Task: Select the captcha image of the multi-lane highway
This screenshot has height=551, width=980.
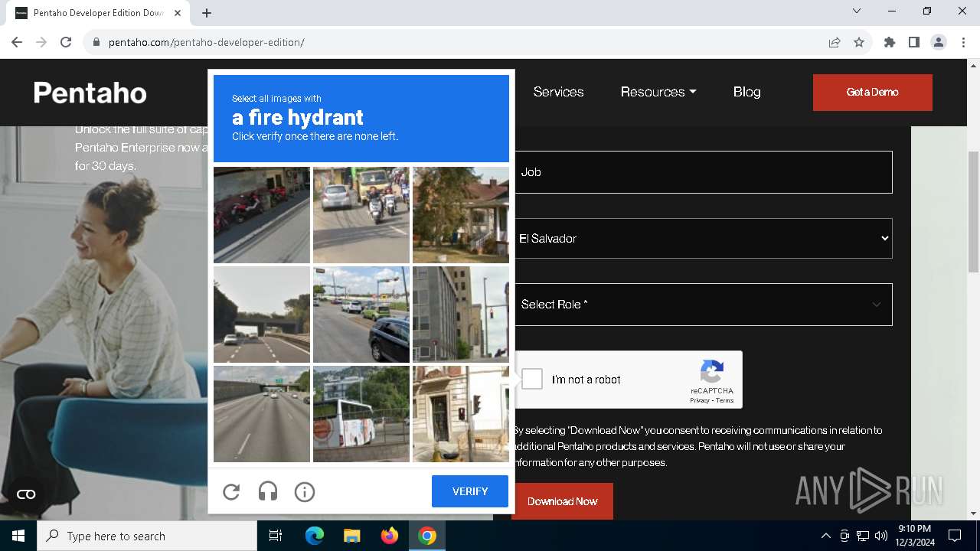Action: pos(262,414)
